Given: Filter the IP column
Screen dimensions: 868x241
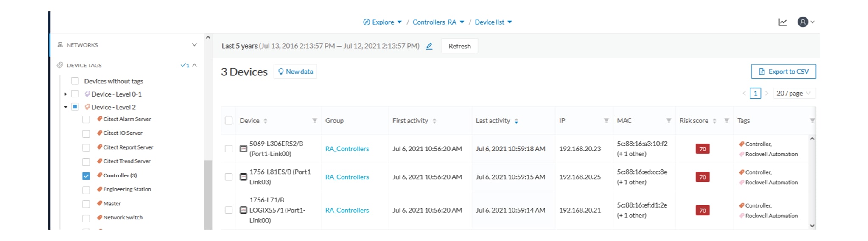Looking at the screenshot, I should click(606, 121).
